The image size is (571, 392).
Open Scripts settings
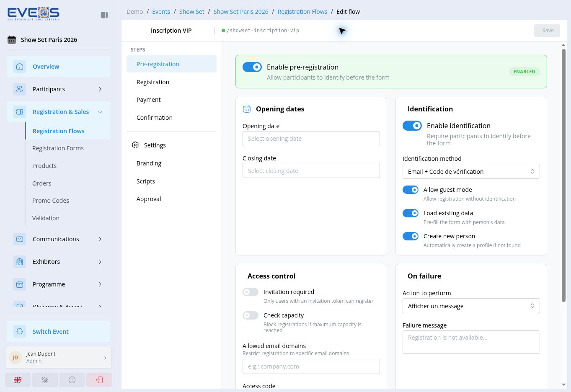coord(171,181)
